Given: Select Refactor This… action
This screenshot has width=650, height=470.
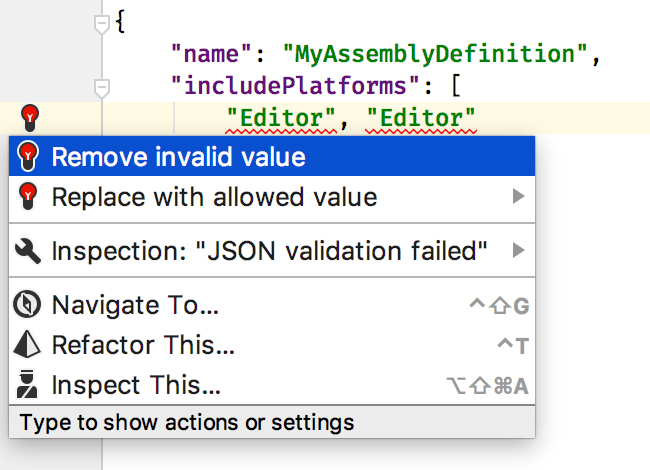Looking at the screenshot, I should tap(272, 344).
